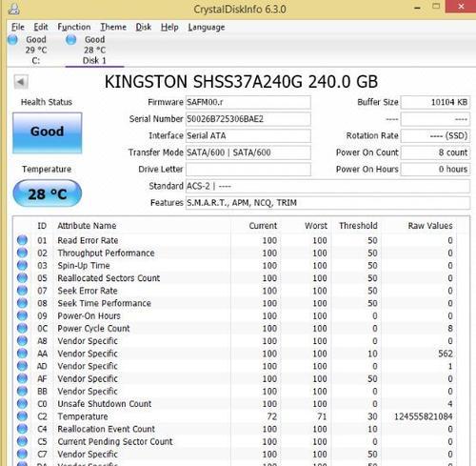Click the Attribute Name column header
The image size is (476, 466).
pos(87,226)
